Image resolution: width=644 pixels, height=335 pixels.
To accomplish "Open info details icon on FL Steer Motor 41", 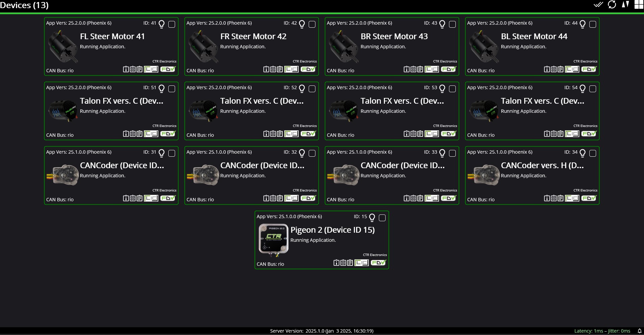I will tap(126, 69).
